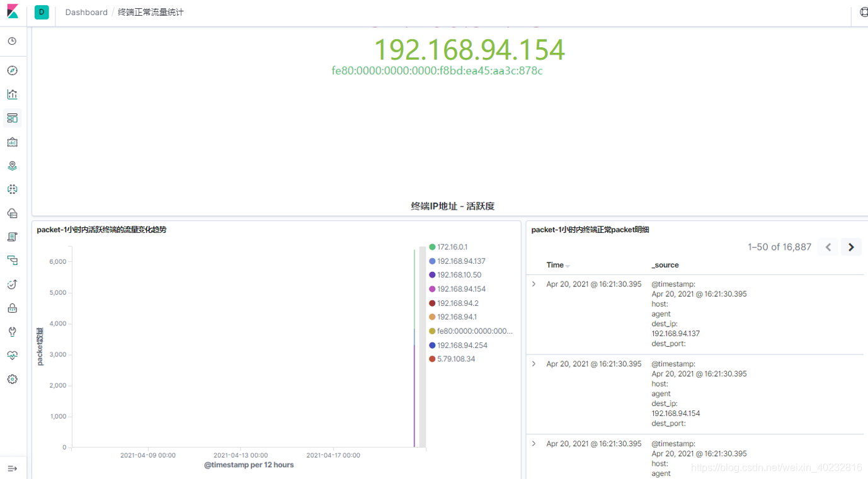Screen dimensions: 868x479
Task: Open Management gear icon in sidebar
Action: pos(12,379)
